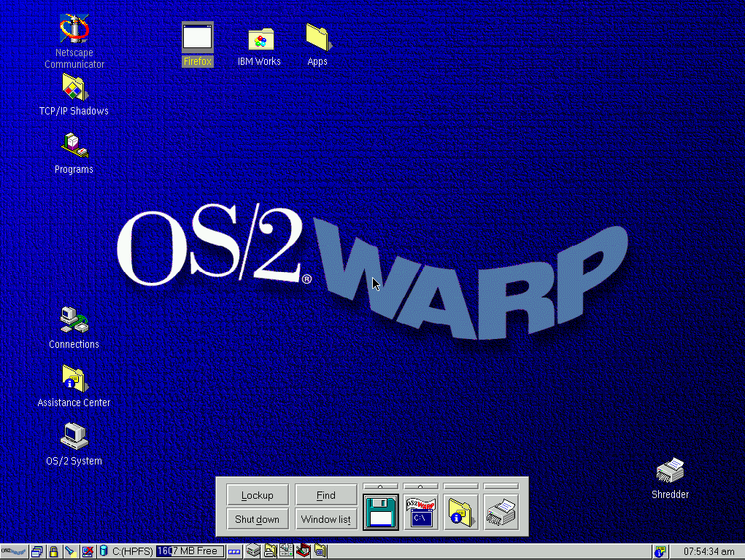The width and height of the screenshot is (745, 560).
Task: Click the drives icon in the WarpCenter tray
Action: click(253, 551)
